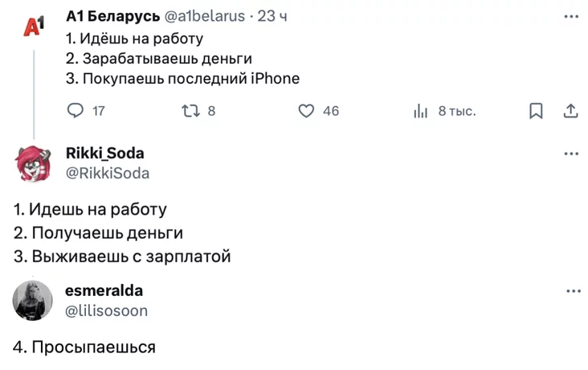
Task: Open more options for esmeralda reply
Action: [x=572, y=291]
